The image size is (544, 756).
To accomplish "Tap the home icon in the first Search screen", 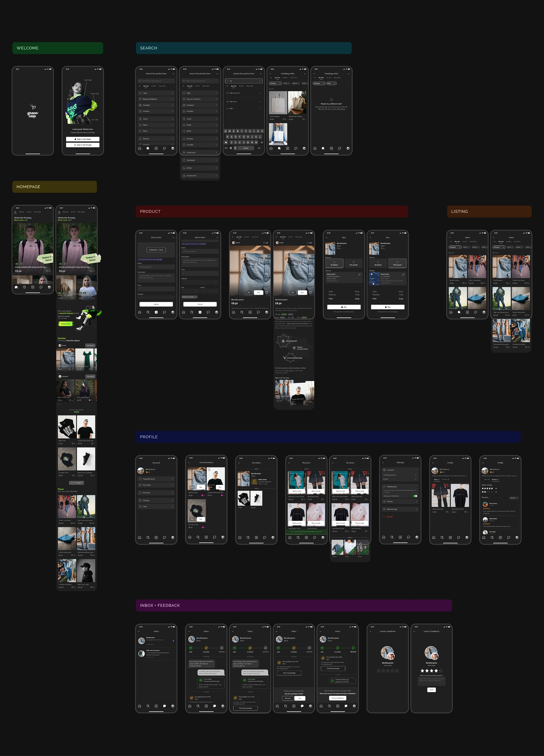I will pos(140,148).
